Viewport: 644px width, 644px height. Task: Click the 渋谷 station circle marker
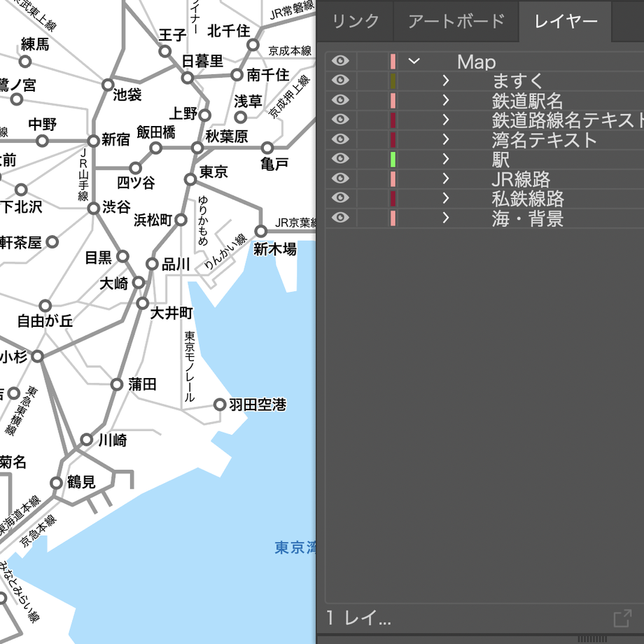(x=94, y=208)
